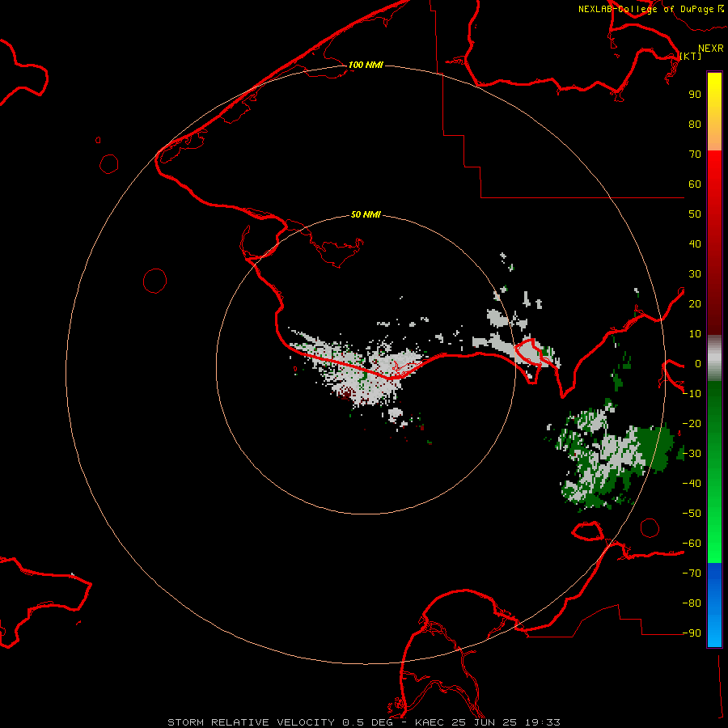The width and height of the screenshot is (728, 728).
Task: Click the NEXR label above the color bar
Action: pyautogui.click(x=711, y=49)
